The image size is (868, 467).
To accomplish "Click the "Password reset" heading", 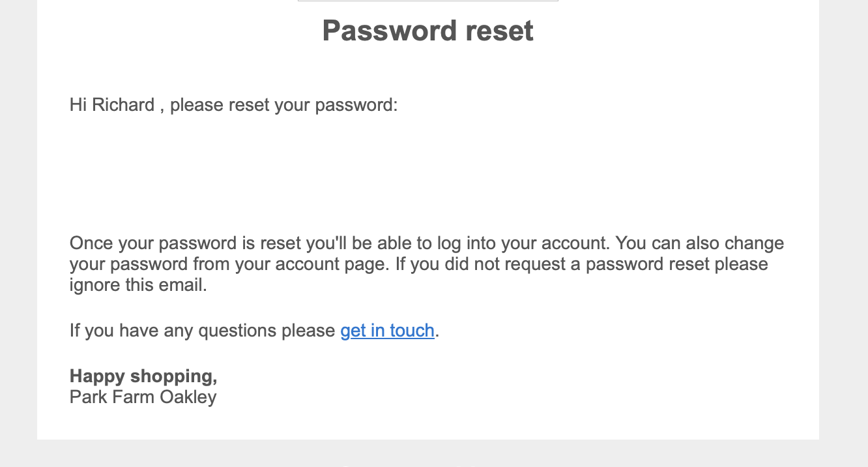I will [x=427, y=31].
